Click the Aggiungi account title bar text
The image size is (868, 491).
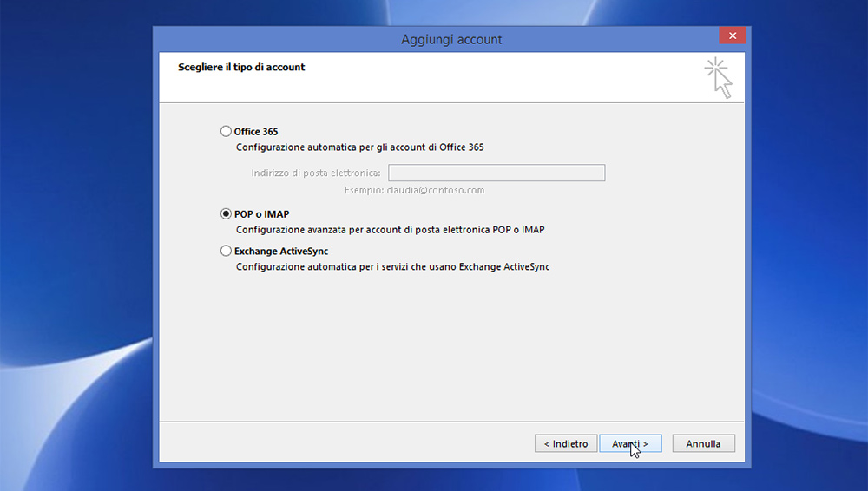tap(451, 39)
